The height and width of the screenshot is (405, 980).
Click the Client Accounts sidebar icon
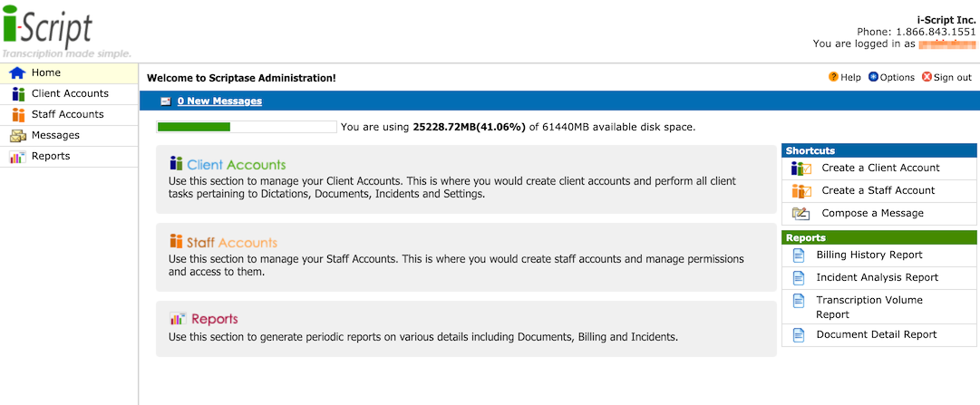(17, 93)
